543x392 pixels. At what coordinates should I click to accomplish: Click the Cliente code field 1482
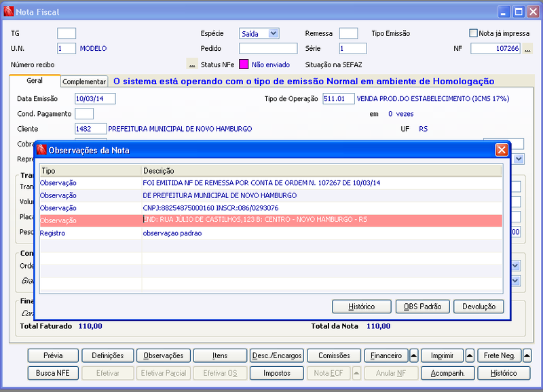tap(91, 129)
